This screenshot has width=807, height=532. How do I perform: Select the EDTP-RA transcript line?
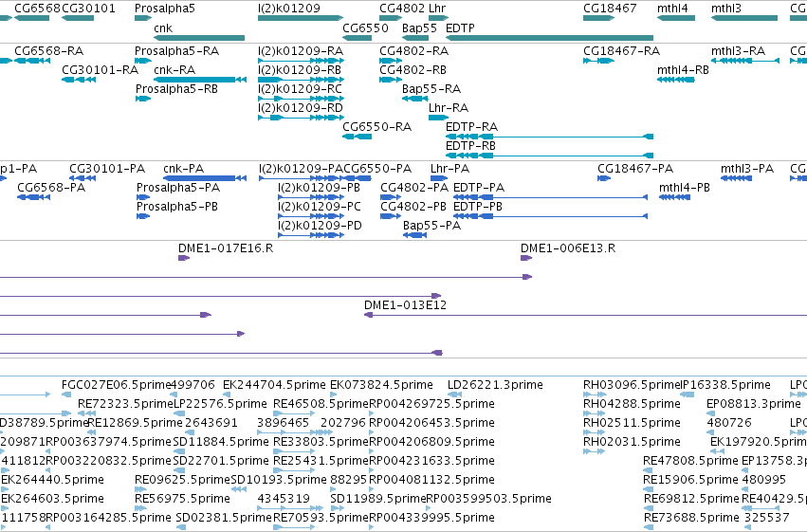550,137
